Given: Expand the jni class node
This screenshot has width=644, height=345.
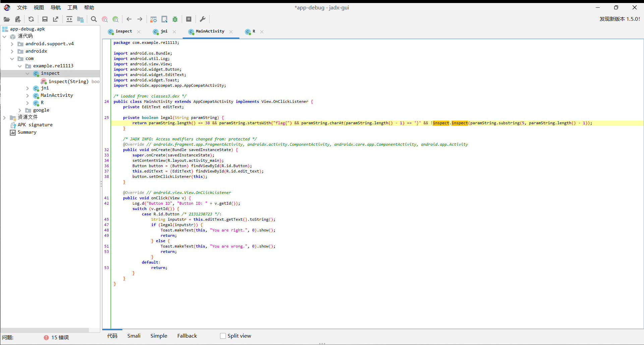Looking at the screenshot, I should point(27,88).
